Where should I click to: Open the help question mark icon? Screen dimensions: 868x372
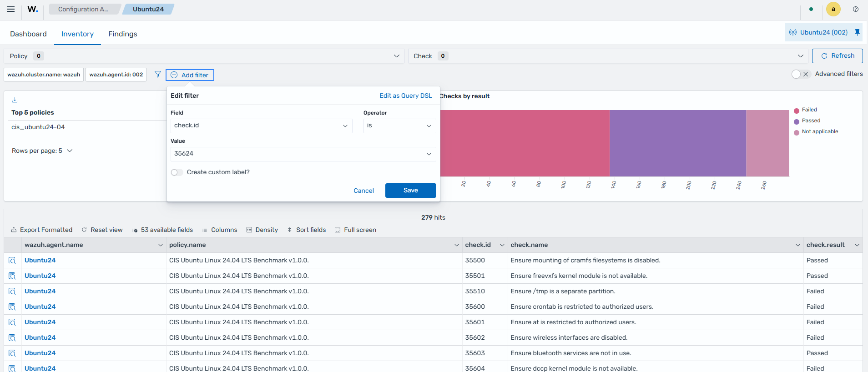[856, 9]
